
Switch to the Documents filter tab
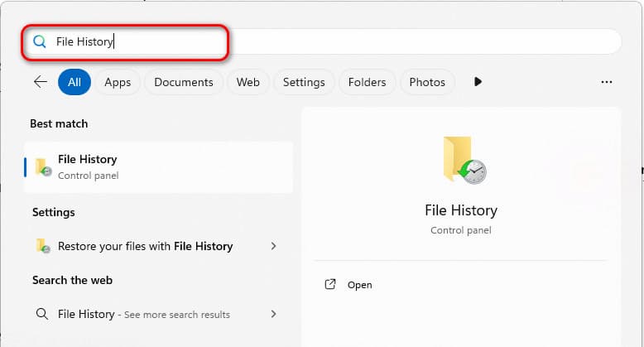point(184,82)
